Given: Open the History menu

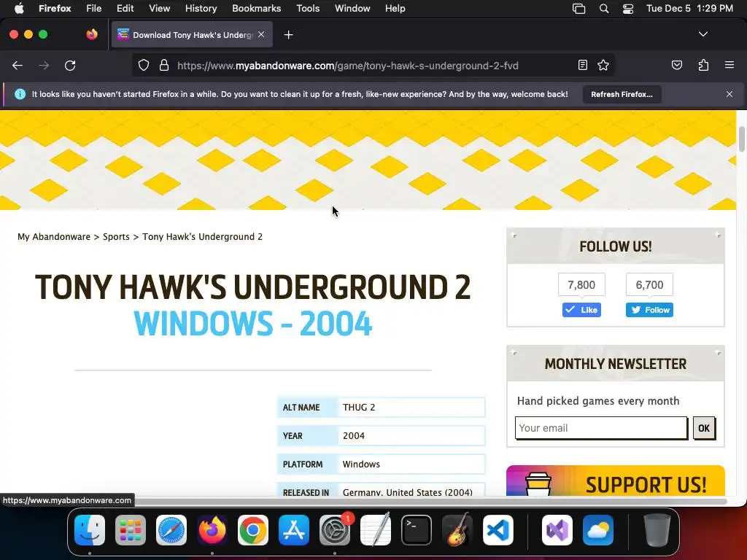Looking at the screenshot, I should tap(201, 8).
